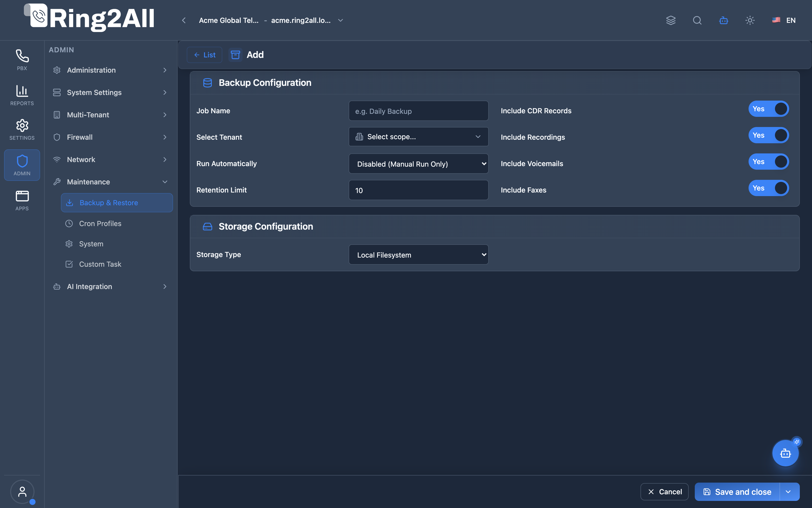Select Backup & Restore menu item
812x508 pixels.
[117, 203]
